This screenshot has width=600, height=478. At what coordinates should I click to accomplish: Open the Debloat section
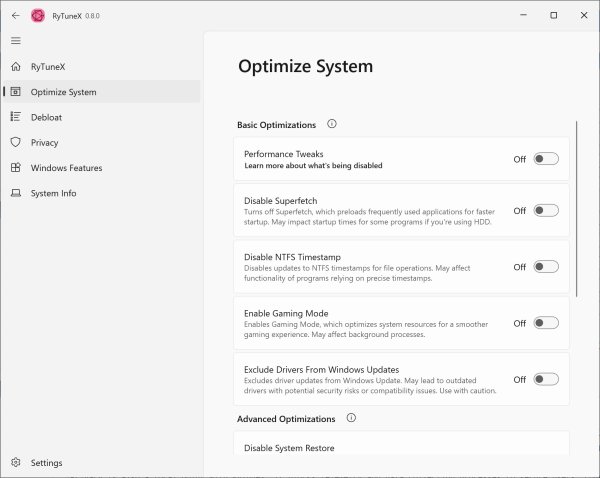click(x=46, y=117)
